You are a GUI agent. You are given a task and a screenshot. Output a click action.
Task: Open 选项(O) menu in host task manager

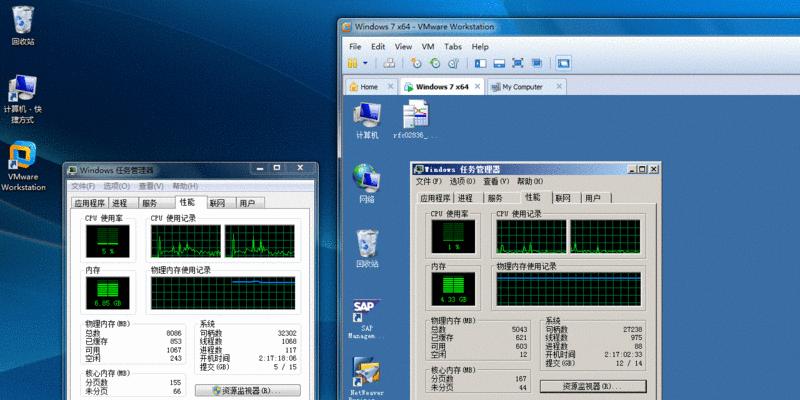click(x=117, y=186)
